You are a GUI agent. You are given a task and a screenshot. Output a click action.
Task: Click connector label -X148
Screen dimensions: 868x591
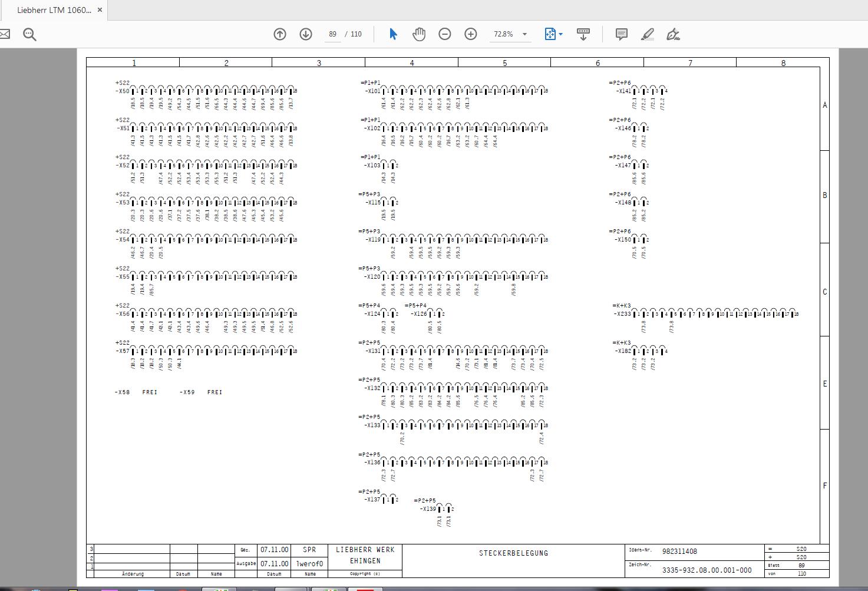tap(623, 203)
